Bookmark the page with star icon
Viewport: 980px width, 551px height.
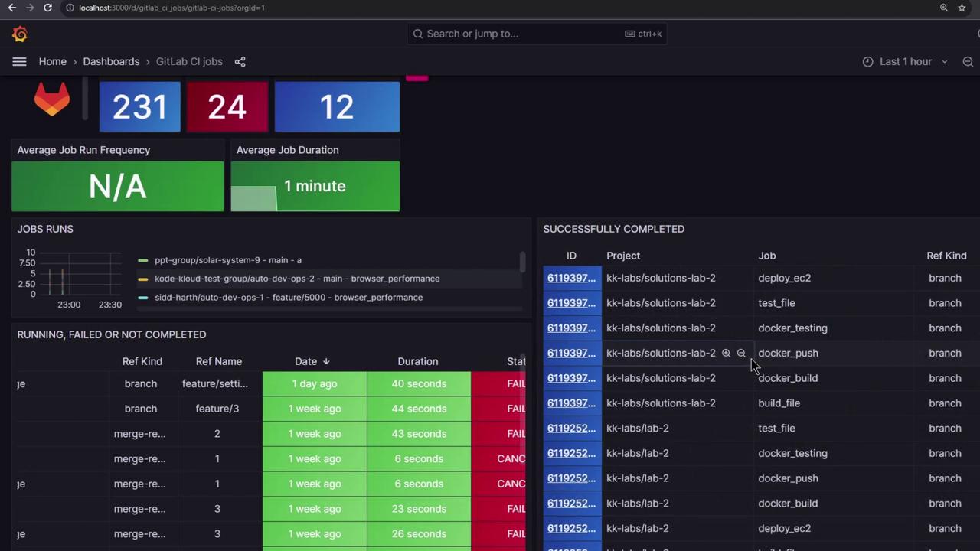tap(962, 8)
